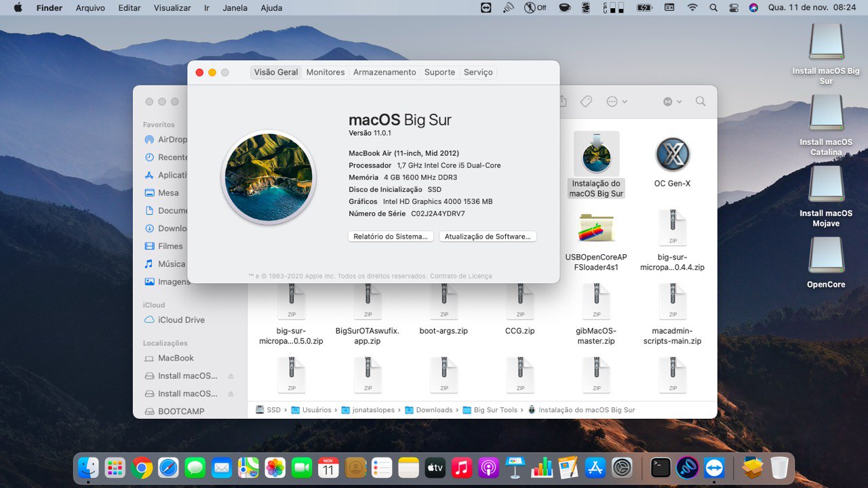Viewport: 868px width, 488px height.
Task: Open Pages app in the Dock
Action: [568, 468]
